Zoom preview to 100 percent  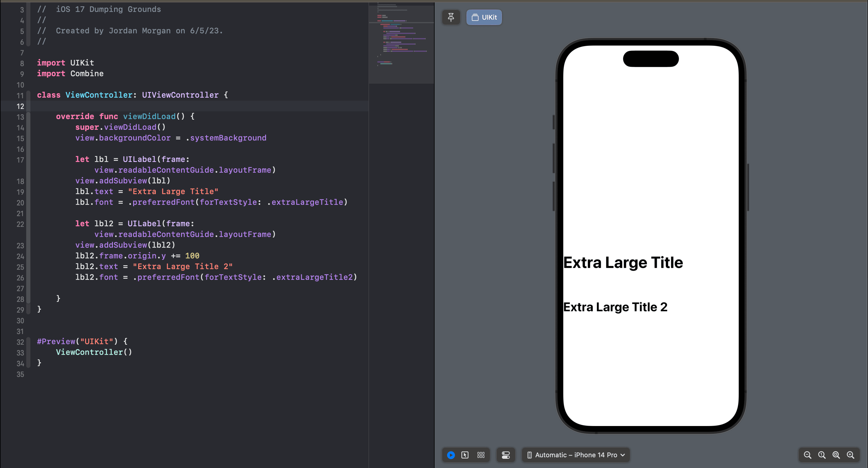click(x=822, y=455)
